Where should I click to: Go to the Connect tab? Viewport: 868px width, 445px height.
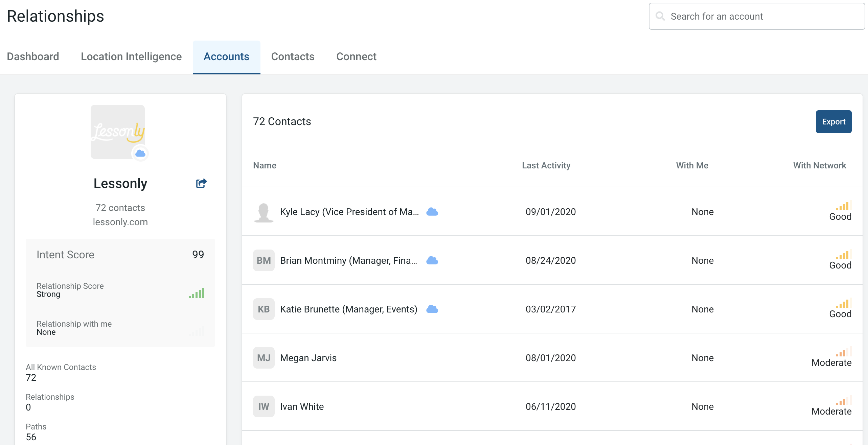[356, 56]
